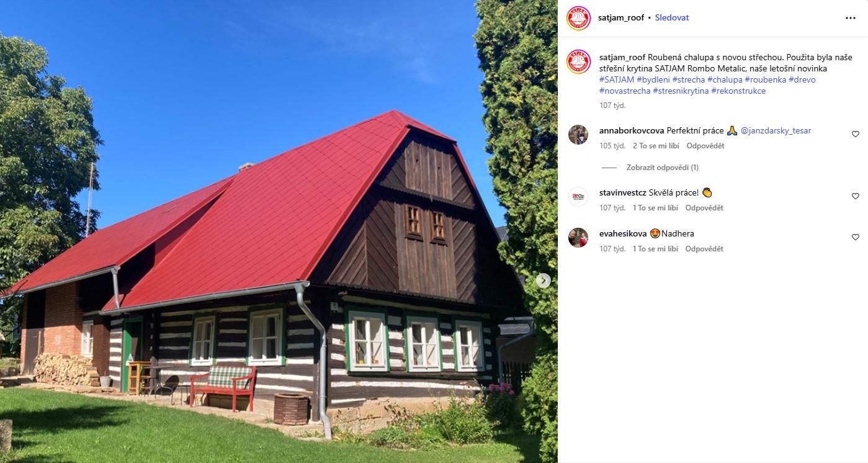This screenshot has width=868, height=463.
Task: Open annaborkovcova's profile avatar
Action: pos(578,135)
